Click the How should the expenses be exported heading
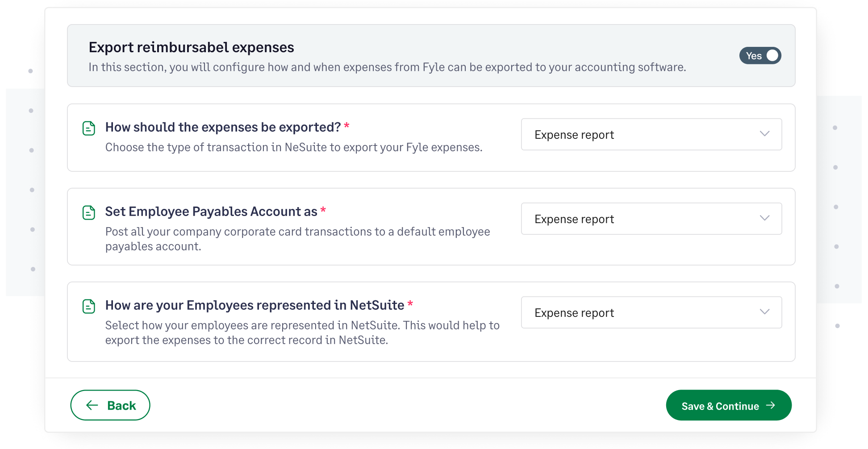868x449 pixels. (x=224, y=127)
